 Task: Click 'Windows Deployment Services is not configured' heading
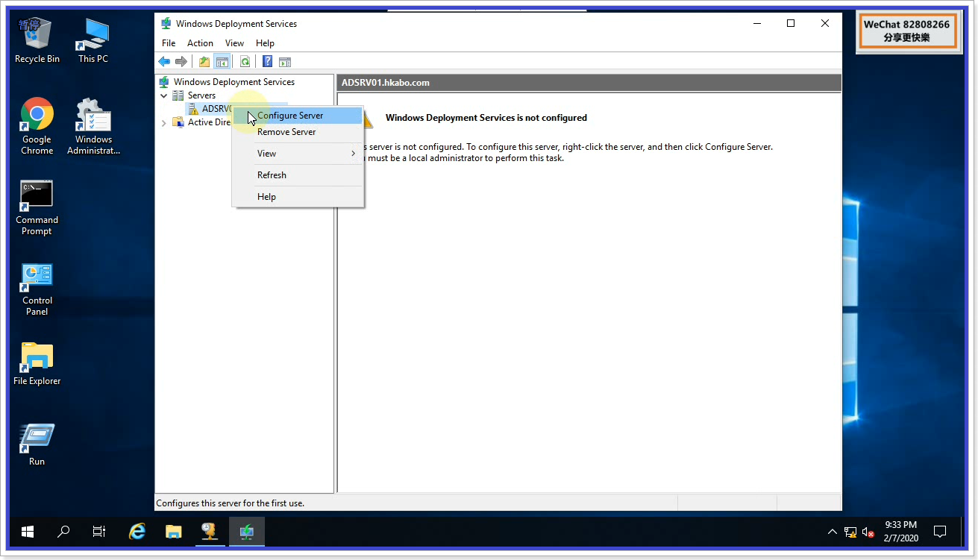click(x=486, y=118)
